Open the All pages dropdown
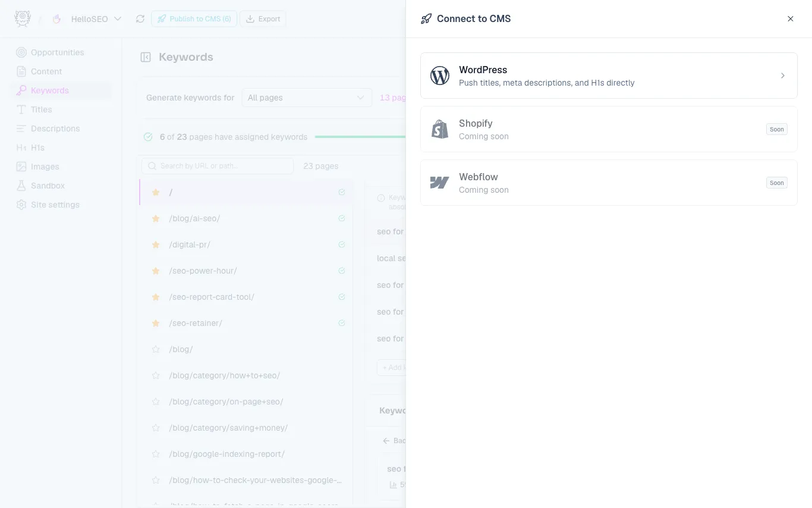 pos(307,98)
